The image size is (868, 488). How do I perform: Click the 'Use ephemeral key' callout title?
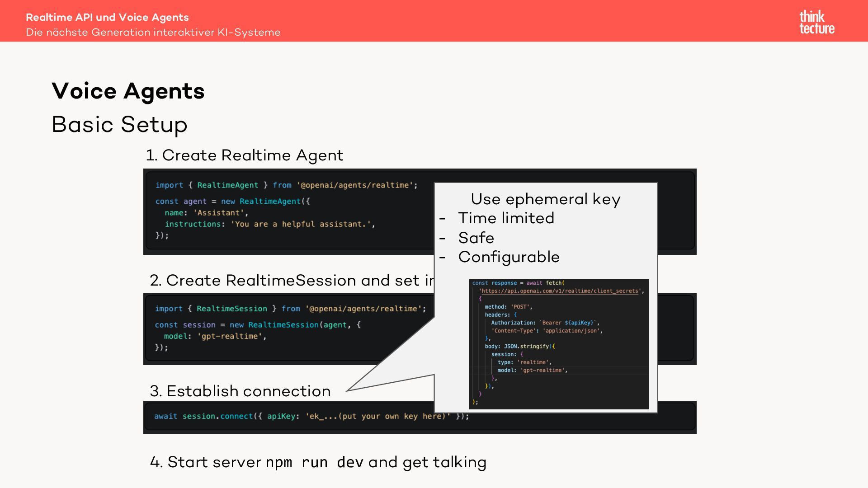click(545, 199)
